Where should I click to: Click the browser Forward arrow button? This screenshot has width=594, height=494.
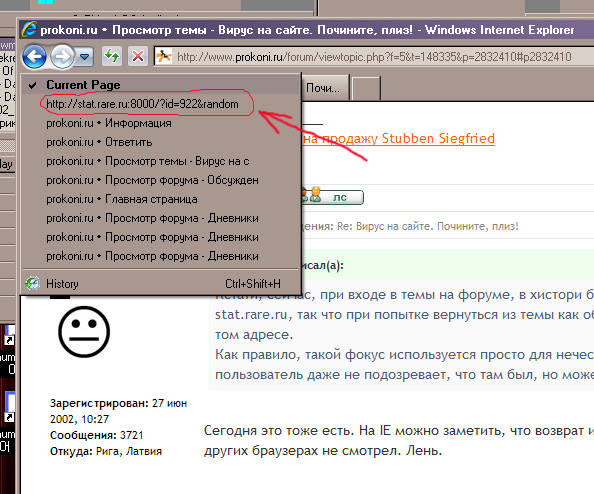pyautogui.click(x=62, y=57)
